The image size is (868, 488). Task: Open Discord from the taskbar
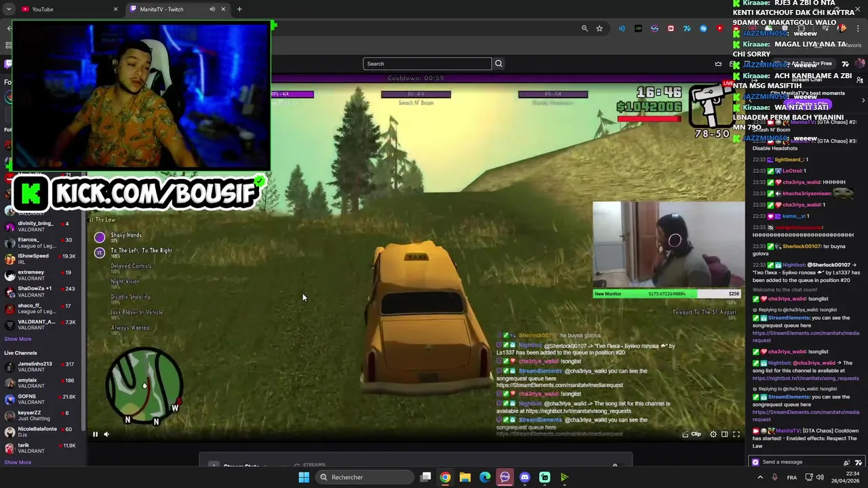(525, 477)
